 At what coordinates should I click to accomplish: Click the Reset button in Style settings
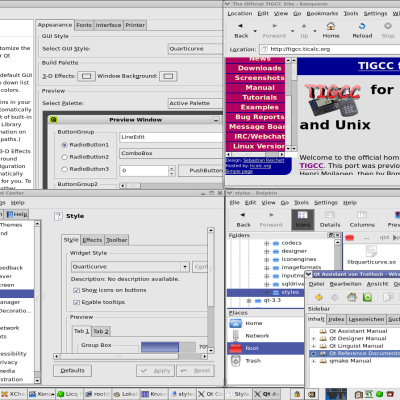click(195, 370)
